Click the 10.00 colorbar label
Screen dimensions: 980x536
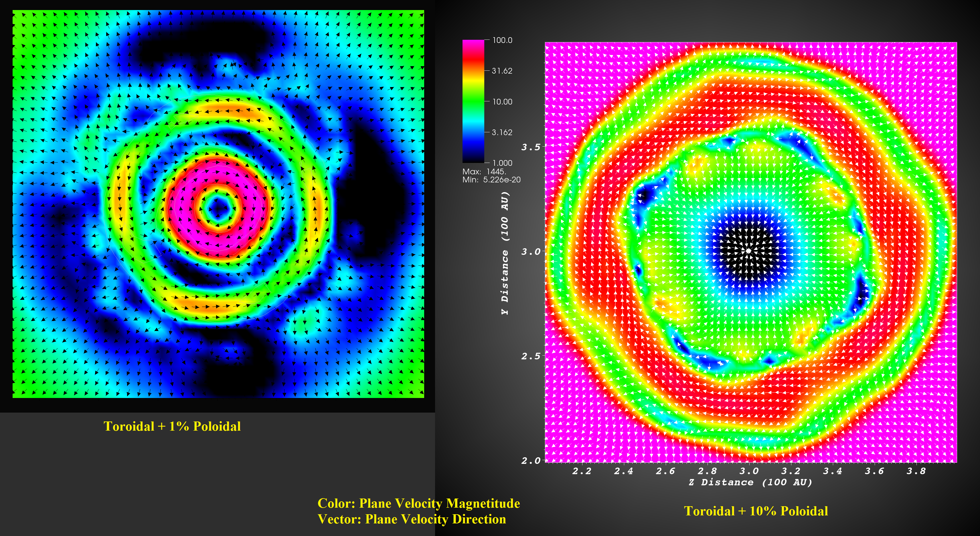point(502,102)
